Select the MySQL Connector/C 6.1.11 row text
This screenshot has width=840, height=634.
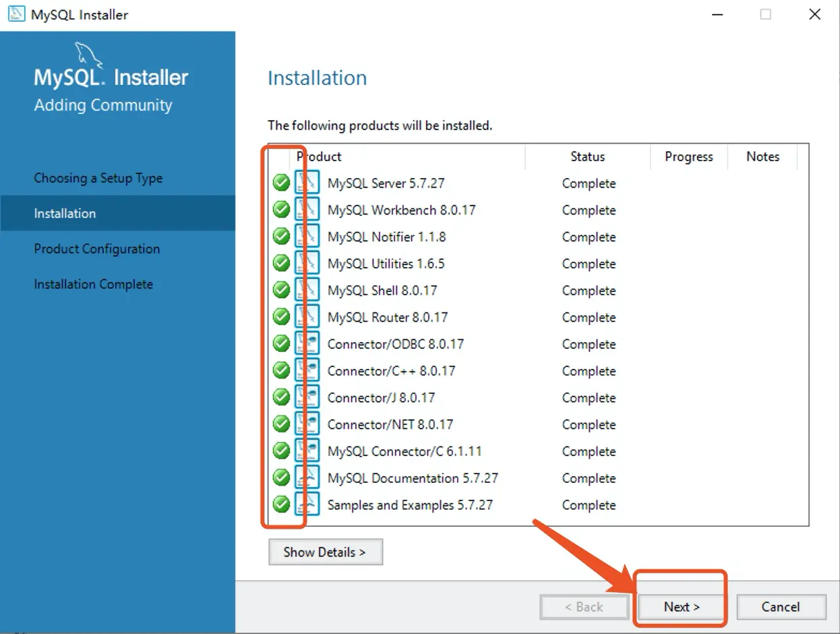404,451
